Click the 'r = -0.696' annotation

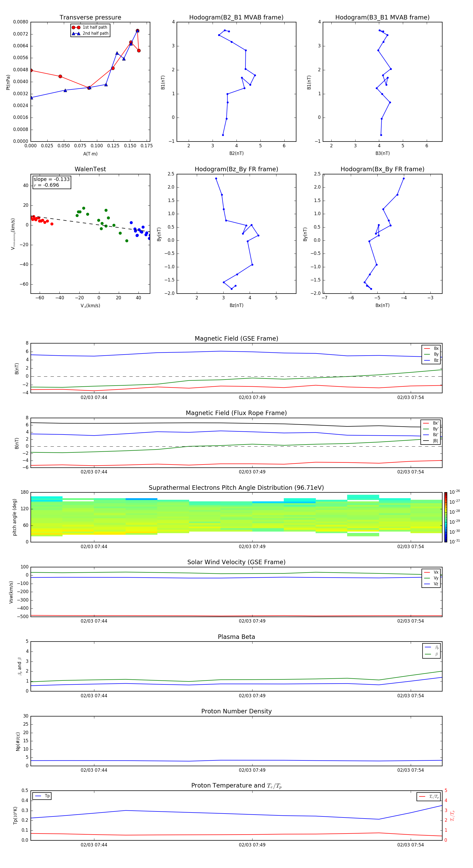47,185
